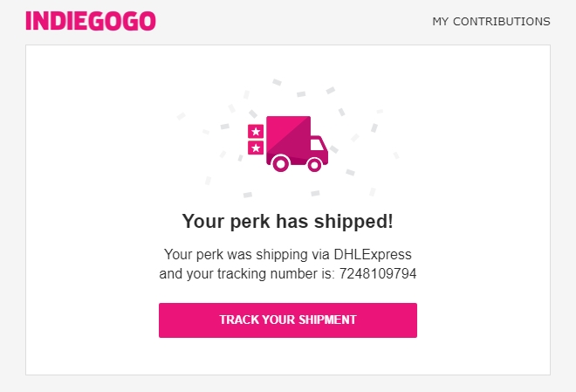The image size is (576, 392).
Task: Click the word "shipped!" in the heading
Action: (x=353, y=221)
